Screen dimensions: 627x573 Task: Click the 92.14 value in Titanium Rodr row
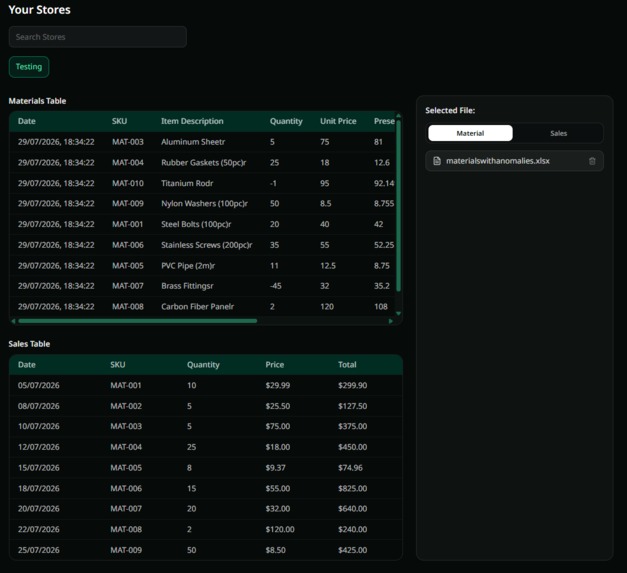(x=384, y=183)
